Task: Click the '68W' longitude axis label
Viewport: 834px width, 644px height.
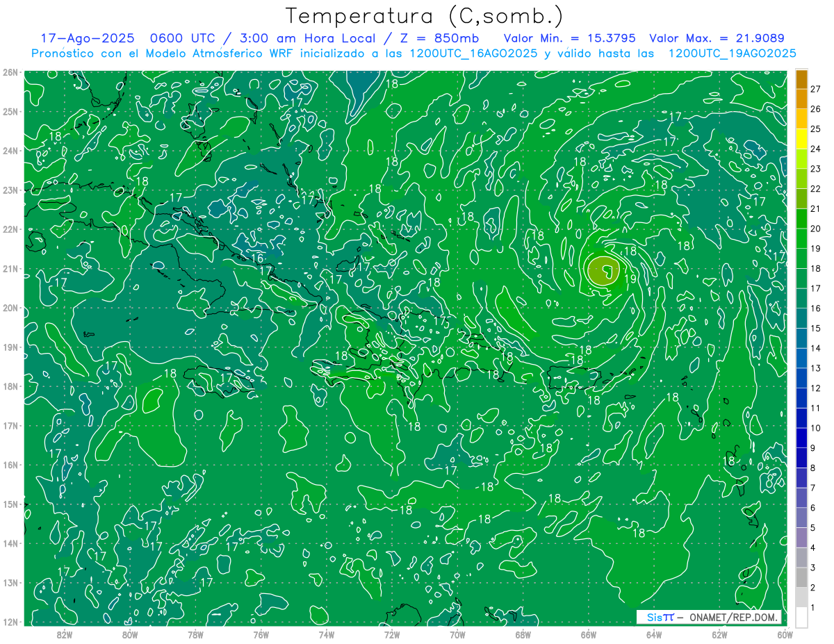Action: tap(523, 634)
